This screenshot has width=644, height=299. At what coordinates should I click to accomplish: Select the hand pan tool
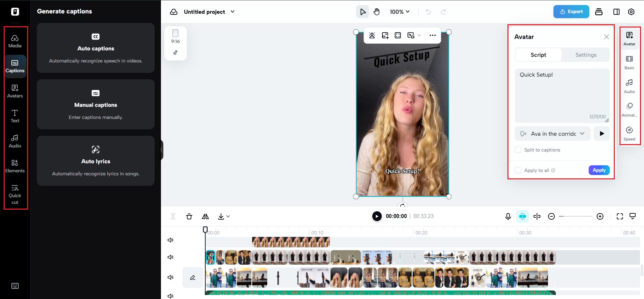click(377, 12)
